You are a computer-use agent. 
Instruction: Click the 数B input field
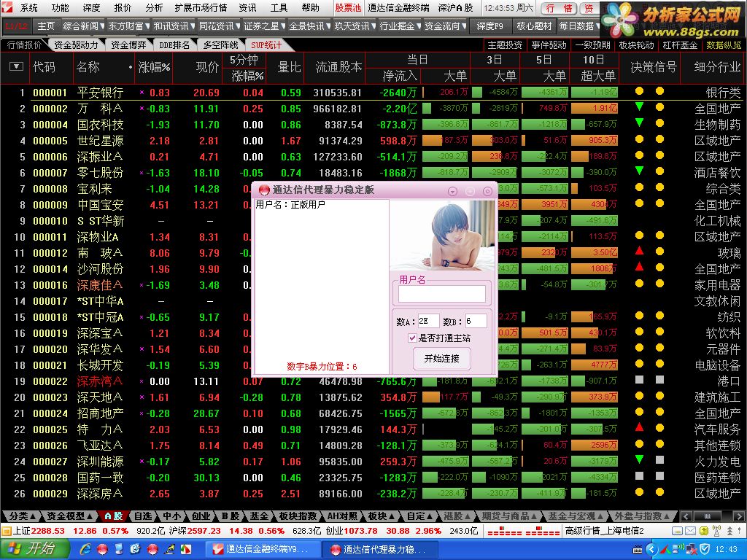[x=476, y=321]
